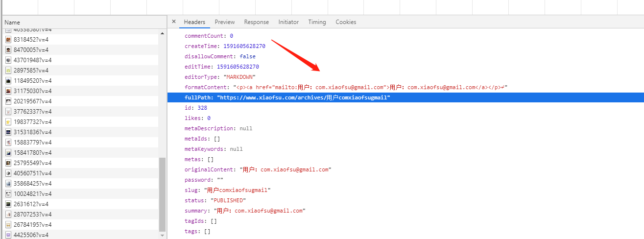The width and height of the screenshot is (644, 239).
Task: Select request 8318452?v=4
Action: (x=79, y=39)
